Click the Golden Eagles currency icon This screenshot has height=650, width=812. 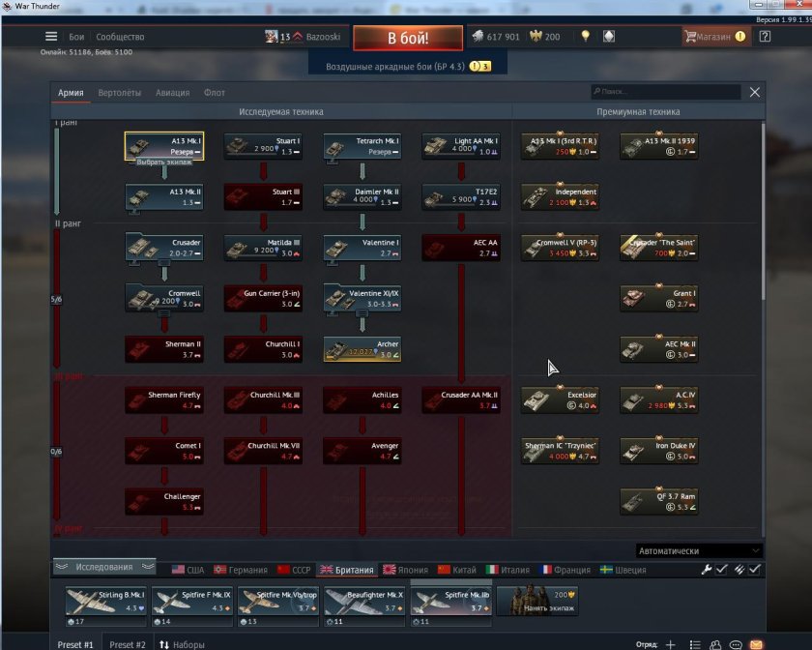point(537,37)
